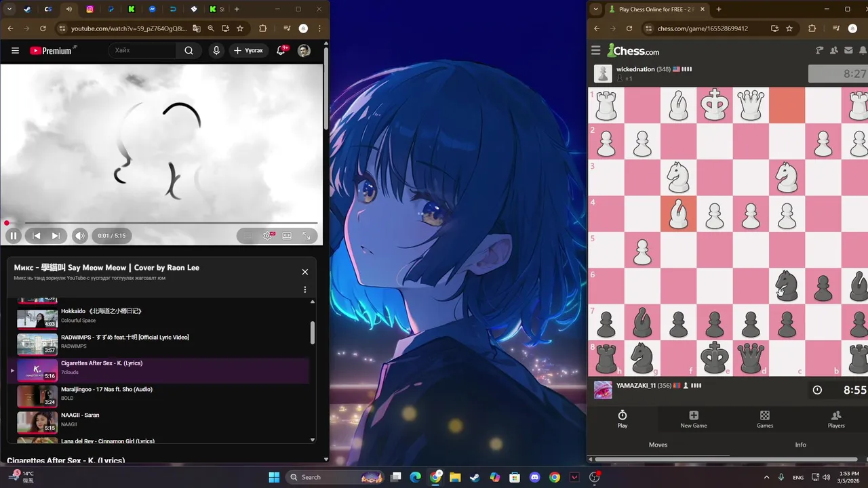Screen dimensions: 868x488
Task: Select the white king on the board
Action: [x=714, y=105]
